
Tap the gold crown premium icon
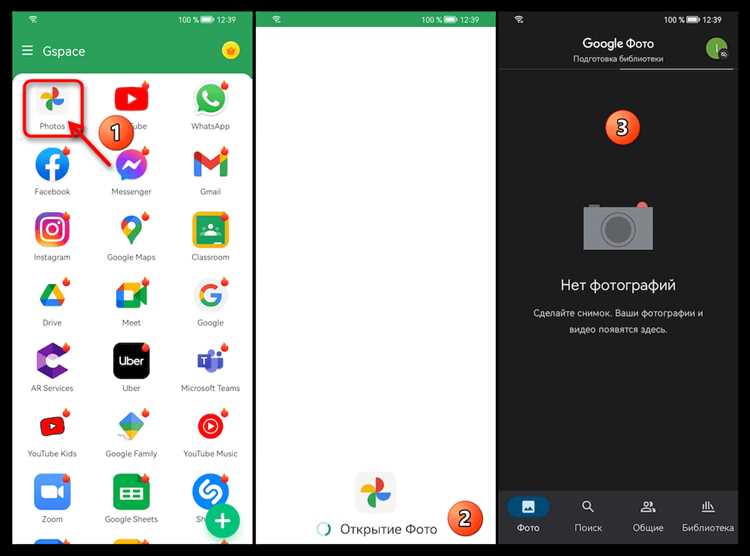231,50
